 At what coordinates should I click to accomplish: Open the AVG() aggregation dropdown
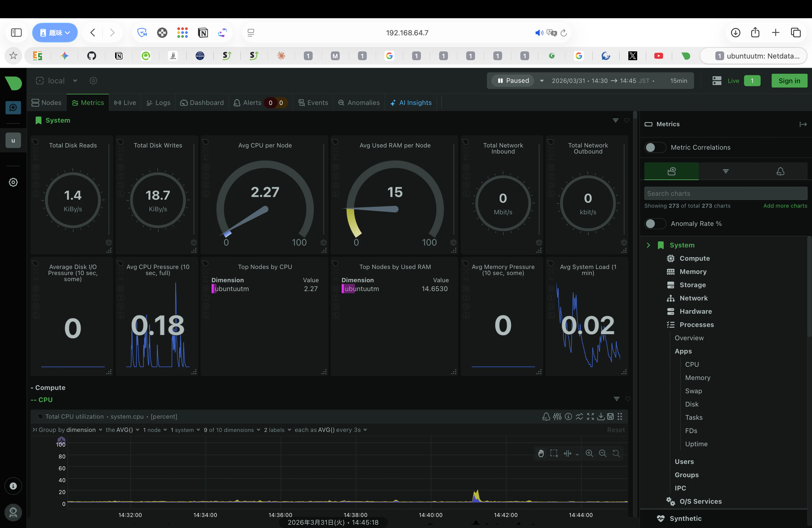tap(122, 430)
